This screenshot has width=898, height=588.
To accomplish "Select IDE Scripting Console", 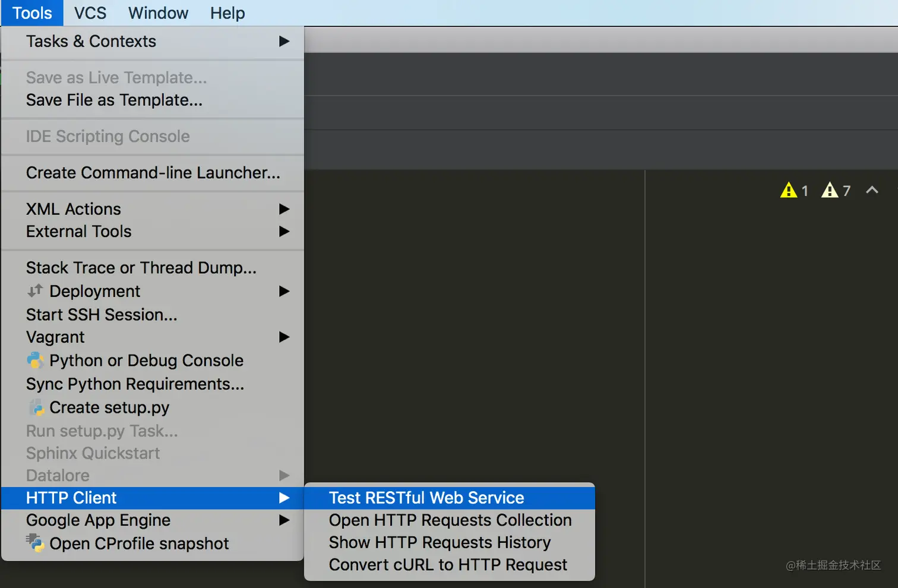I will pos(153,137).
